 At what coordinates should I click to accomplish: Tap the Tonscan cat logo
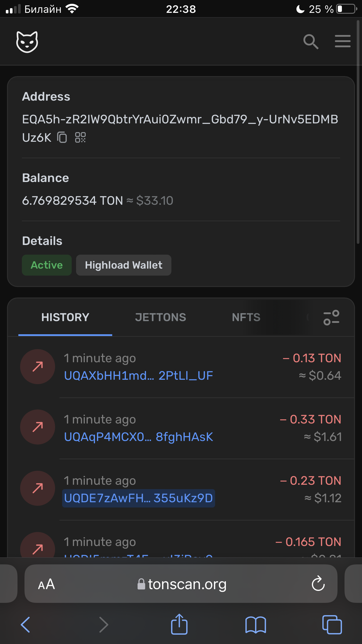pyautogui.click(x=27, y=41)
